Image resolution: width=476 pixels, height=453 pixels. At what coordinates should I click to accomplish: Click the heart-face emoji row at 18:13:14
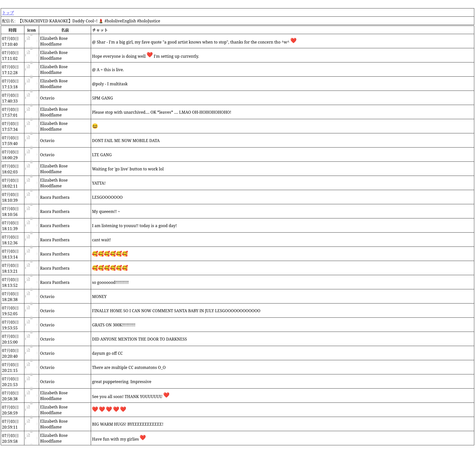point(110,254)
